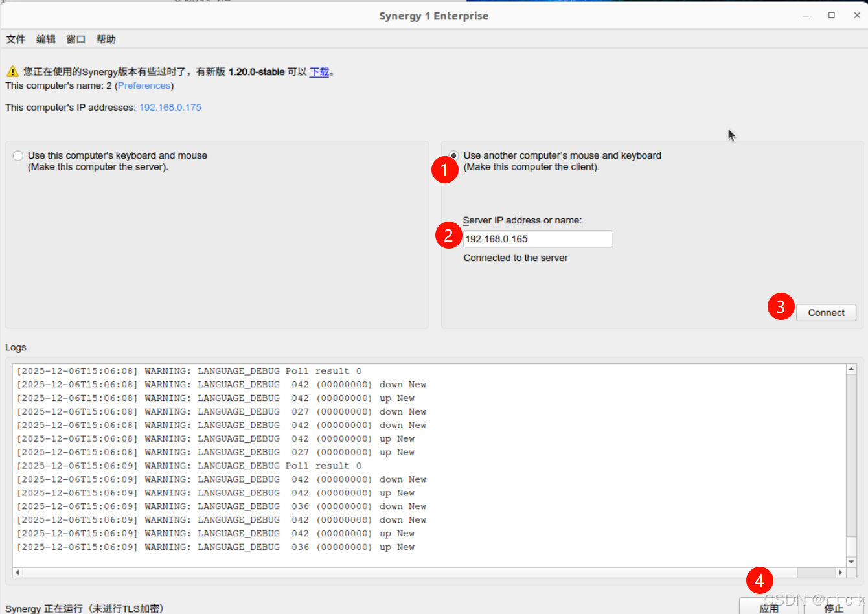Click logs horizontal scrollbar right arrow
Screen dimensions: 868x614
[841, 573]
